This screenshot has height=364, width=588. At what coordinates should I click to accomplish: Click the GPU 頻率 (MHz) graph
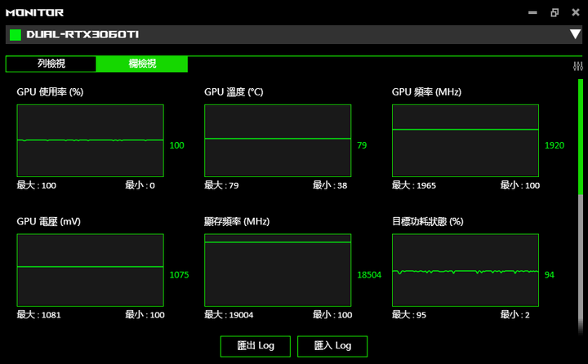[x=465, y=140]
